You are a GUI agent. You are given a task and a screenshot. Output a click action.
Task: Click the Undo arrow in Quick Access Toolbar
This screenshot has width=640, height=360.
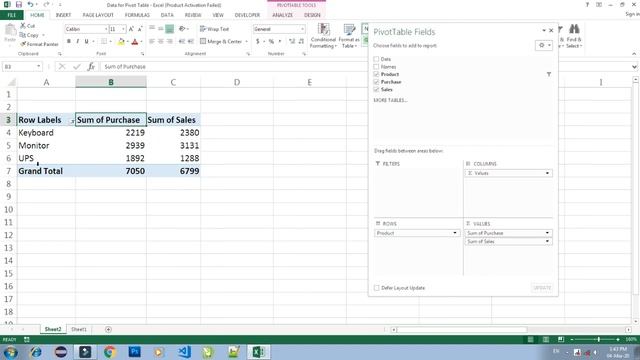(x=31, y=4)
